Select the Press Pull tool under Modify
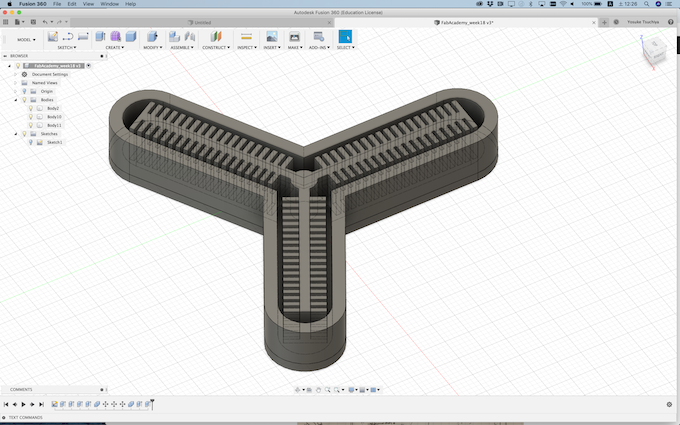This screenshot has height=425, width=680. [152, 37]
